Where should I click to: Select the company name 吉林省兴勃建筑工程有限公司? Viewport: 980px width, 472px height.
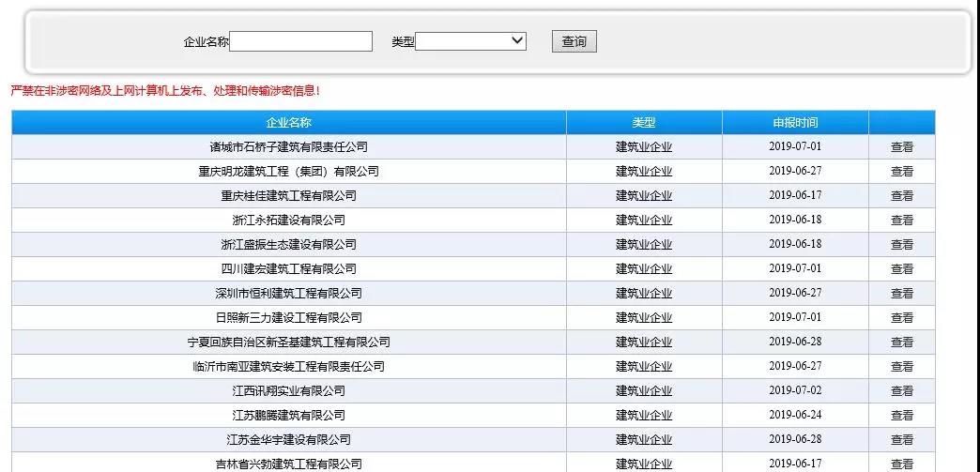coord(288,464)
